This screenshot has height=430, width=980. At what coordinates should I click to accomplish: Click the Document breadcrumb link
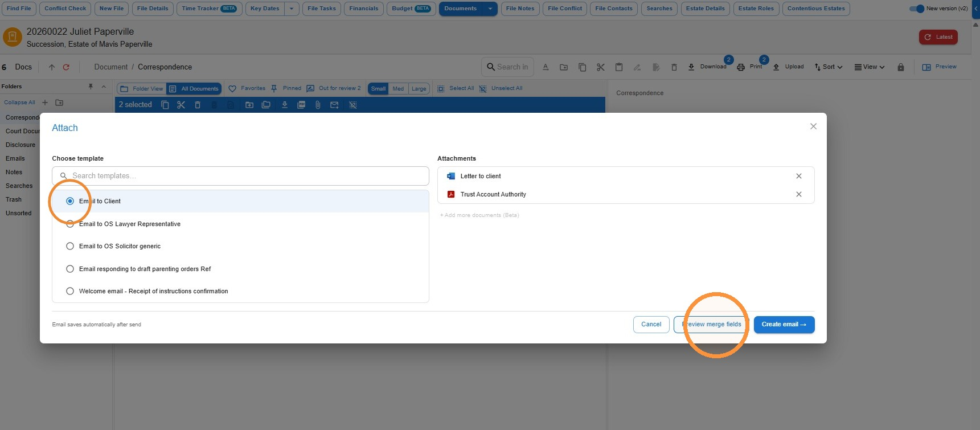(x=111, y=67)
